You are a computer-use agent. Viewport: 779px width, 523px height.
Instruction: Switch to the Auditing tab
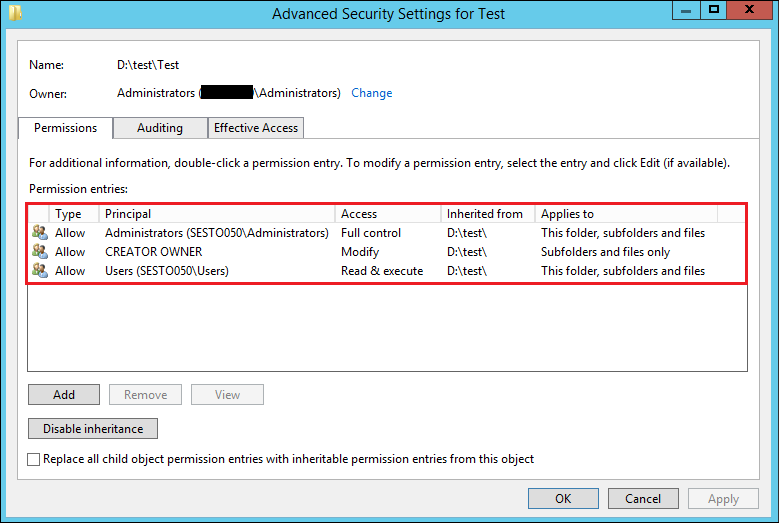[160, 128]
